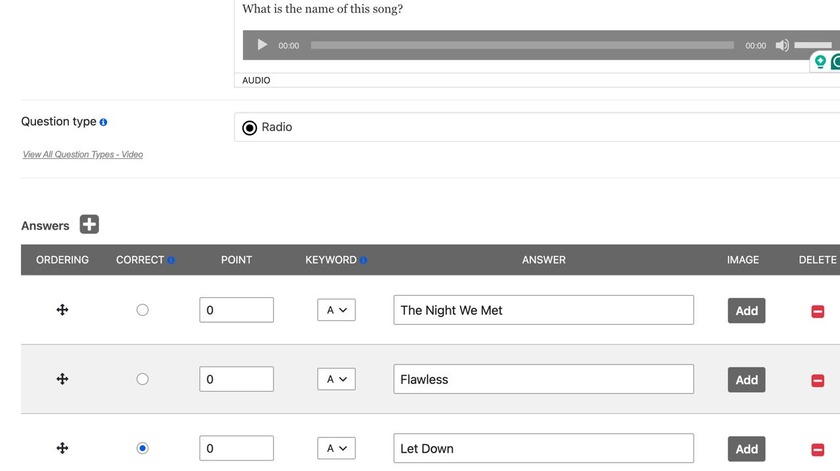The image size is (840, 471).
Task: Grab the move handle for Flawless row
Action: (62, 379)
